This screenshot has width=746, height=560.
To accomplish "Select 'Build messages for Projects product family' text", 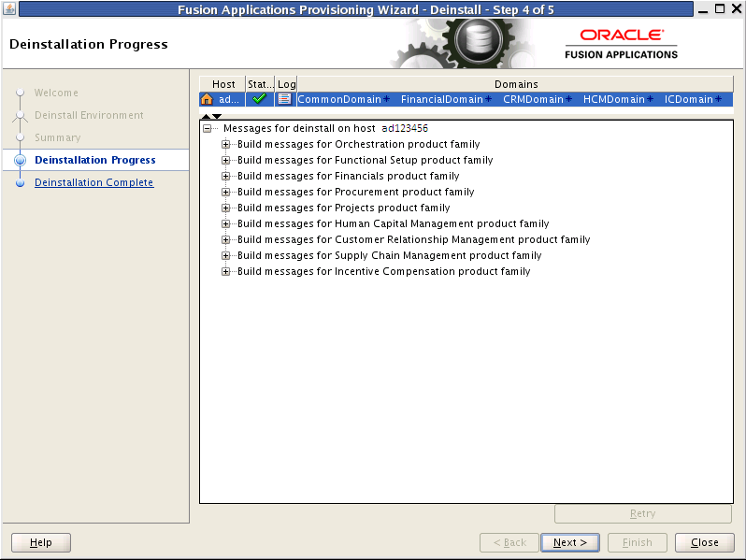I will (343, 208).
